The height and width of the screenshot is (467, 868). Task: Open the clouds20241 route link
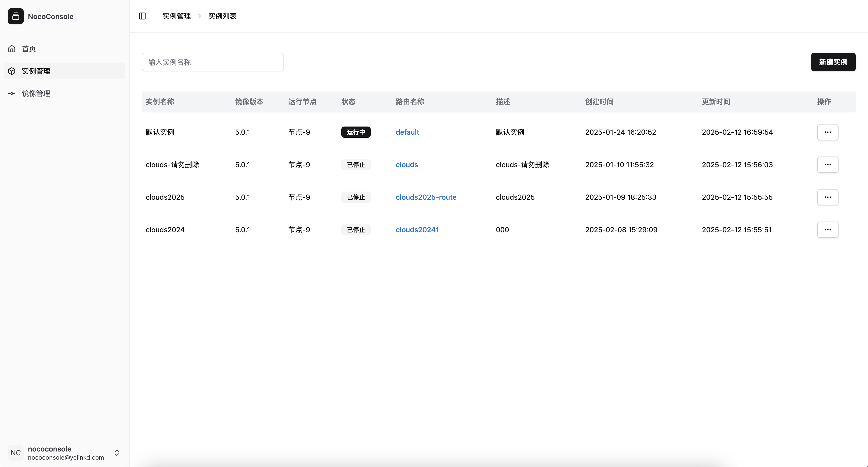click(417, 230)
